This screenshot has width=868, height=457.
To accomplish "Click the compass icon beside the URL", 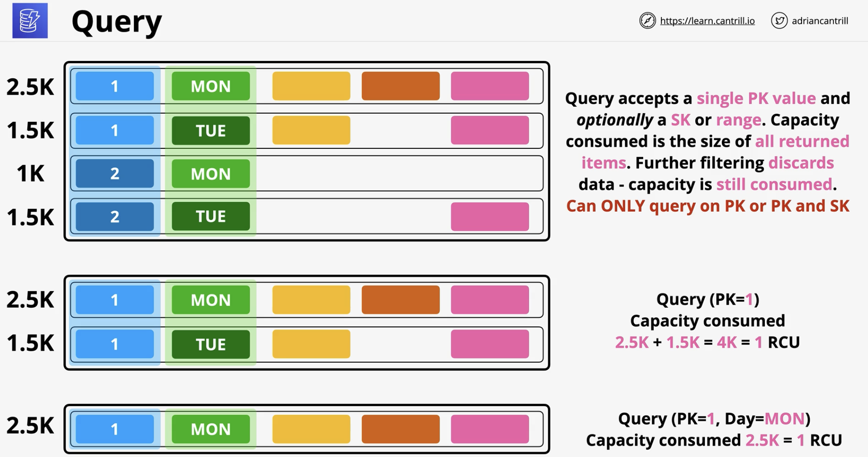I will [647, 20].
